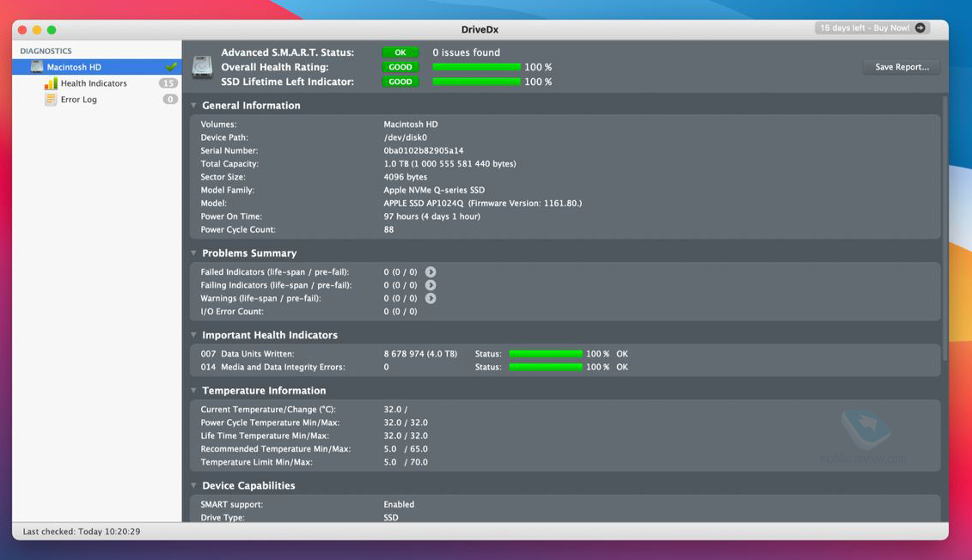
Task: Click GOOD badge for Overall Health Rating
Action: coord(400,67)
